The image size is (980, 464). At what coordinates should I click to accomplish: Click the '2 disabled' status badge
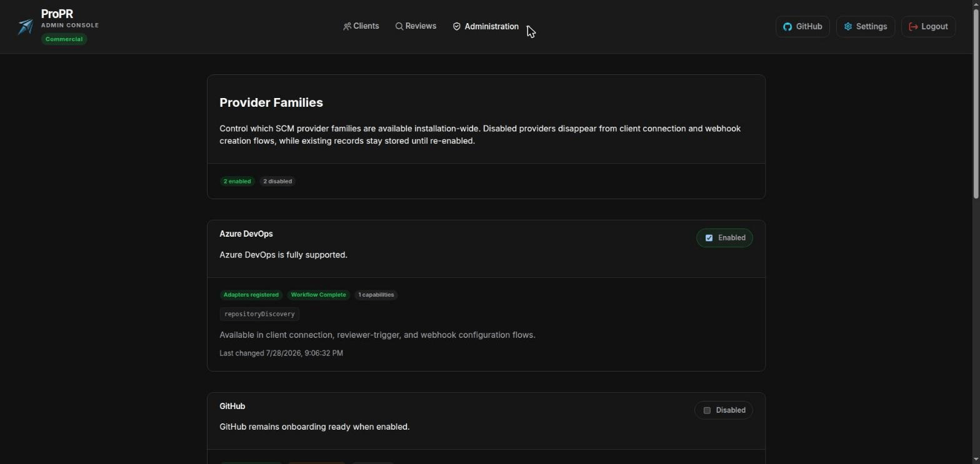pos(277,181)
